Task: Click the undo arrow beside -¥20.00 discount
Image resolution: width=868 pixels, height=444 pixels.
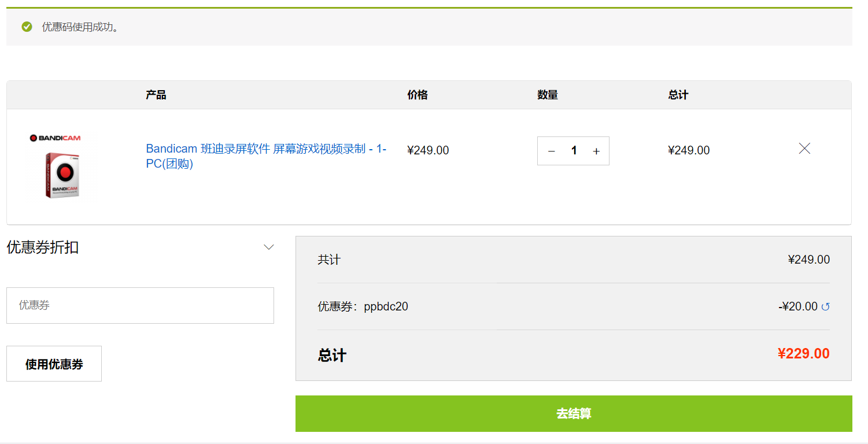Action: pyautogui.click(x=825, y=307)
